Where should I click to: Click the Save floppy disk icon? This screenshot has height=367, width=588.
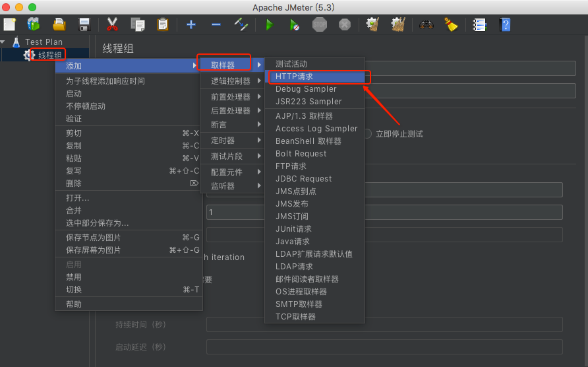84,24
